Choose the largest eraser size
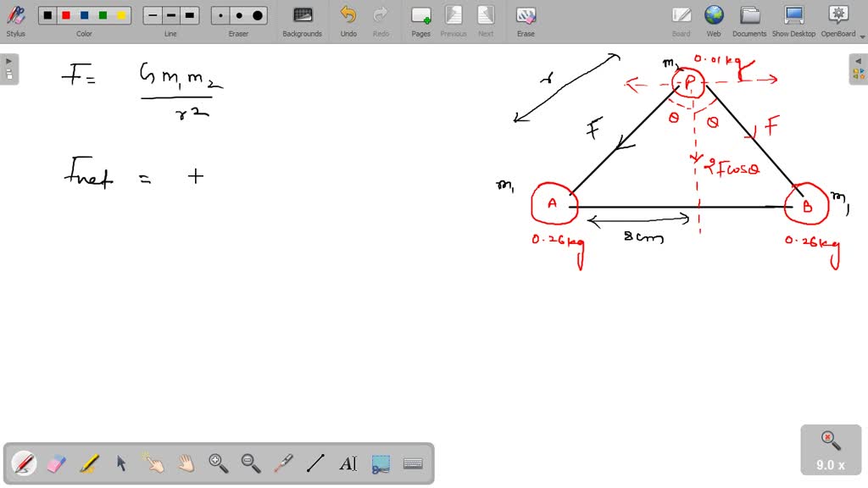This screenshot has width=868, height=488. tap(257, 14)
